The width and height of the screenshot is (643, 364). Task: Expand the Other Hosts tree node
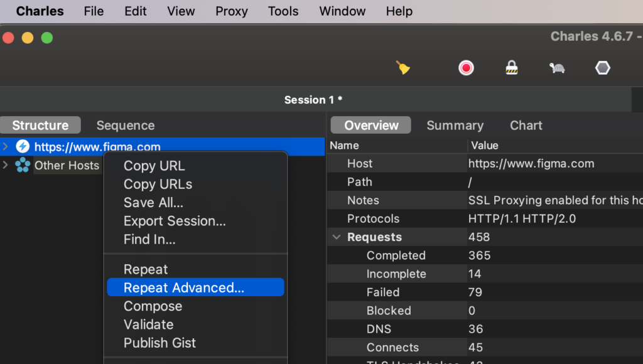6,165
